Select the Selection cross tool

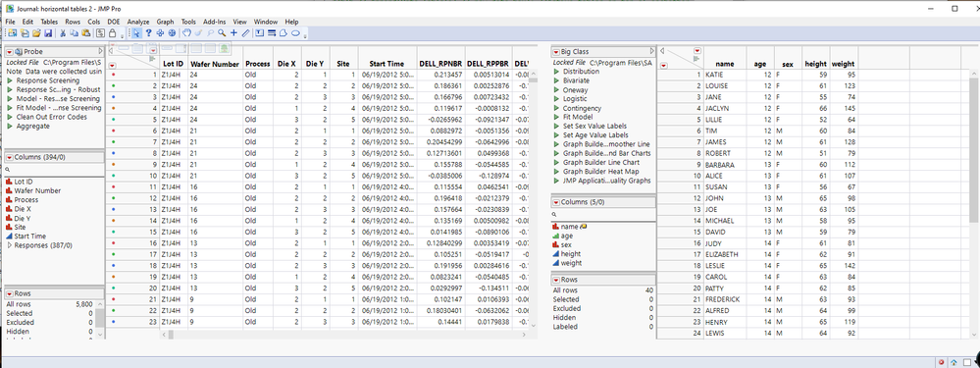[160, 33]
